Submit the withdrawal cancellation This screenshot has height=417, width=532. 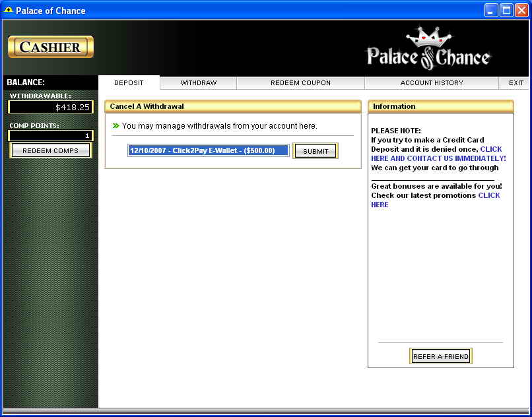pos(316,151)
